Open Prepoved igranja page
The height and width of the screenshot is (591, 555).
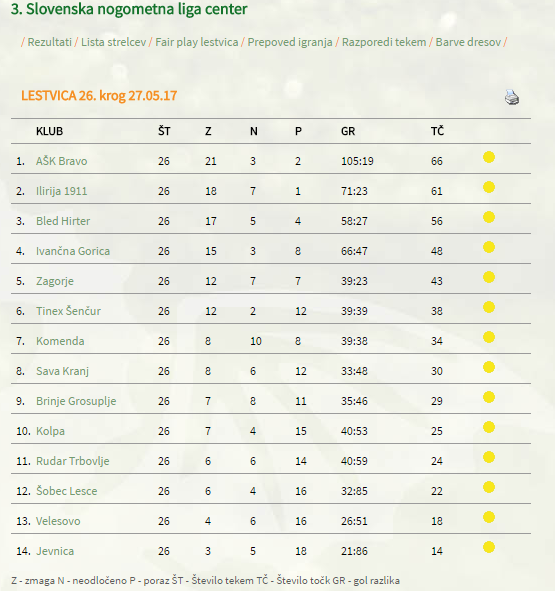(290, 42)
